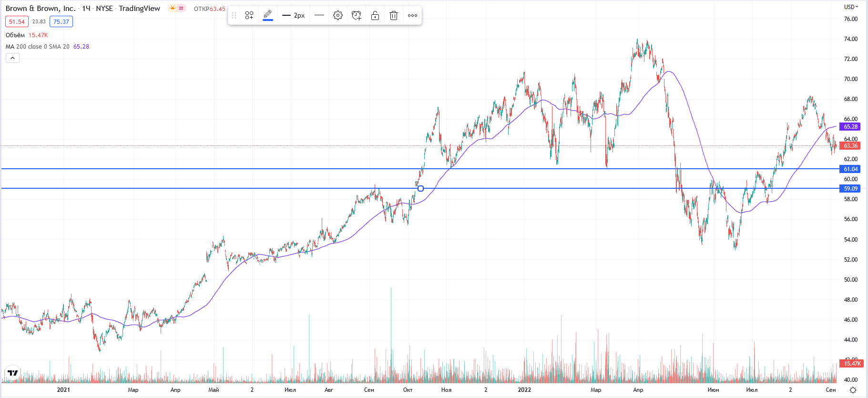Open drawing templates icon in floating toolbar
Screen dimensions: 868x398
[249, 16]
